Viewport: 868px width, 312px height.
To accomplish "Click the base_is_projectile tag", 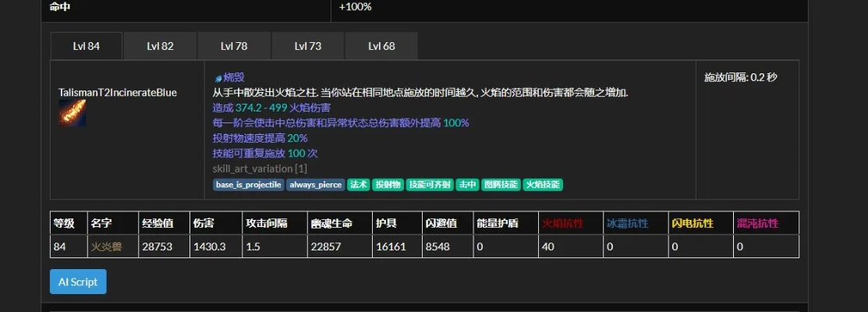I will 247,185.
